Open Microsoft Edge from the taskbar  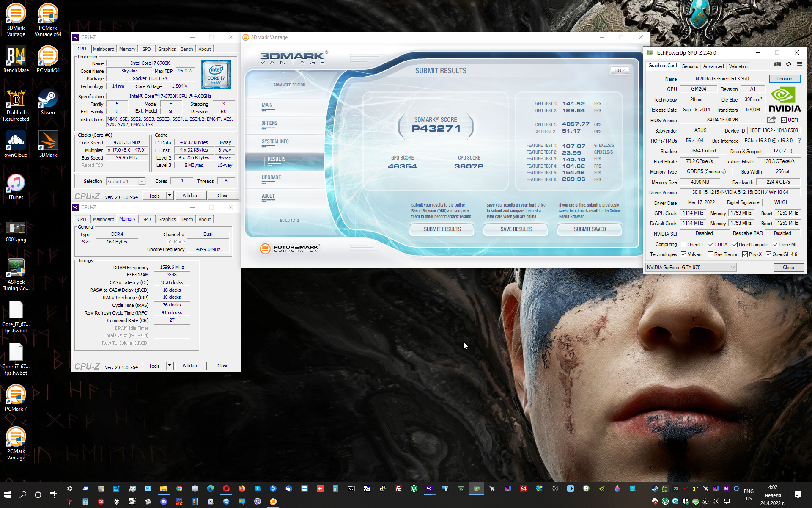(211, 489)
